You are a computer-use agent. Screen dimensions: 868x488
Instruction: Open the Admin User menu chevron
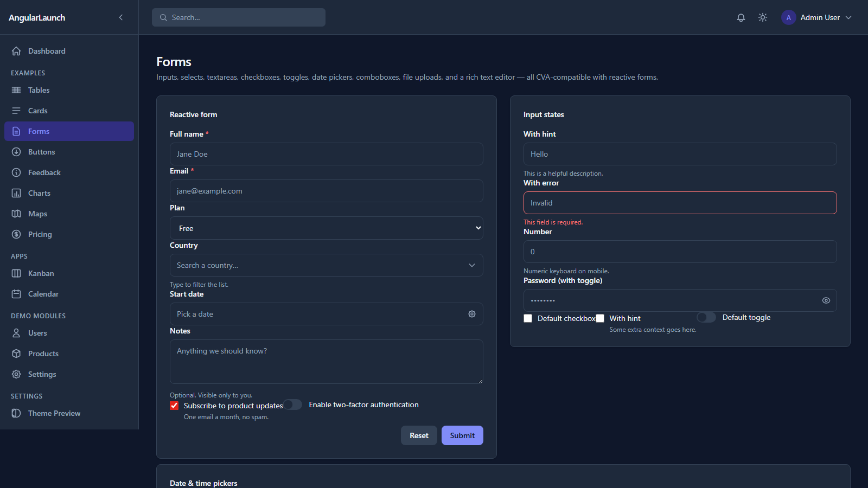point(848,17)
